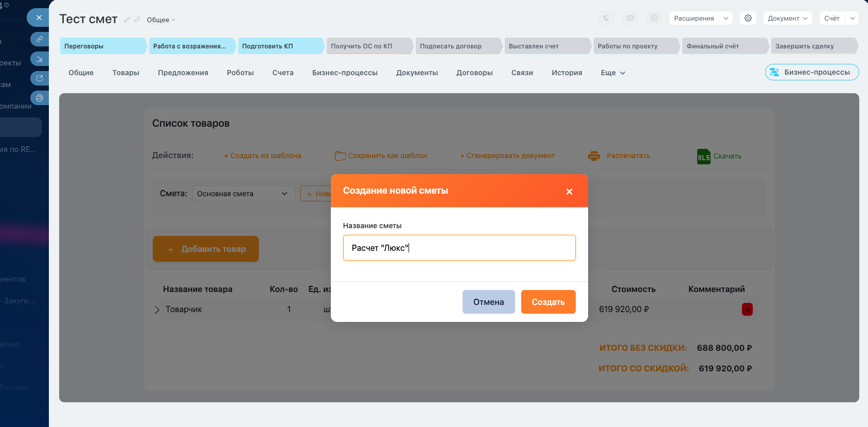Switch to the Связи tab
This screenshot has height=427, width=868.
(x=522, y=73)
